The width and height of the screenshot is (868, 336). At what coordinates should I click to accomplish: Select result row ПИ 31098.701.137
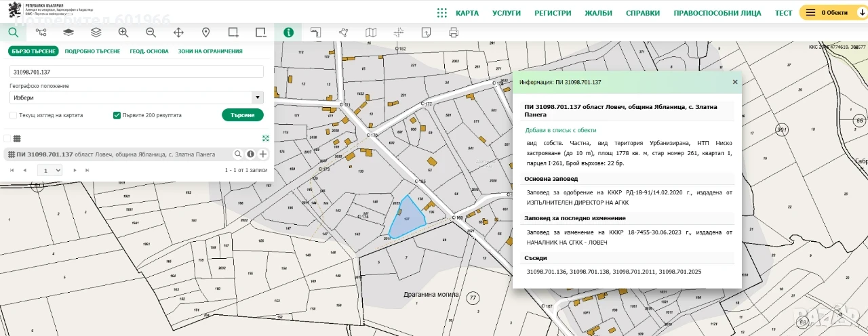pyautogui.click(x=136, y=154)
